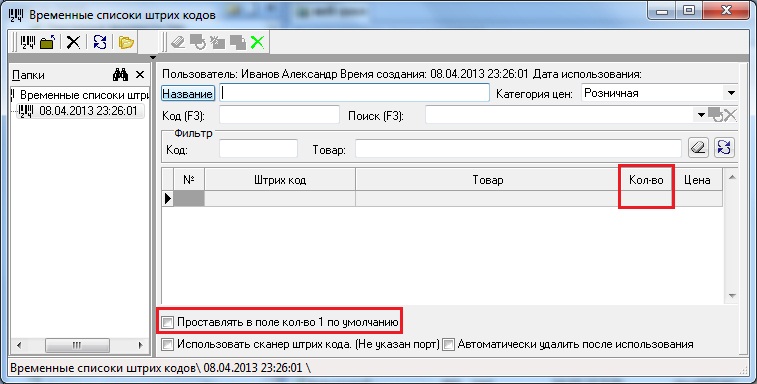Click the grey starred-sheet toolbar icon
Viewport: 757px width, 384px height.
[x=217, y=43]
